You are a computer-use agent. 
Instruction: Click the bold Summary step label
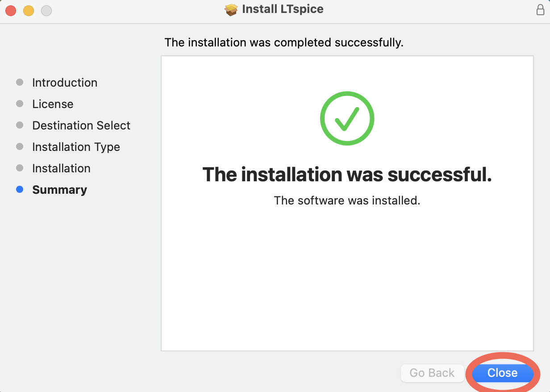point(59,190)
